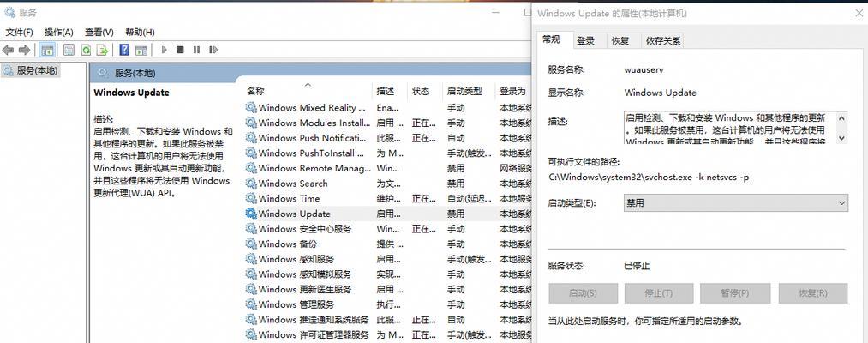Select the Windows 感知模拟服务 service name

click(305, 274)
